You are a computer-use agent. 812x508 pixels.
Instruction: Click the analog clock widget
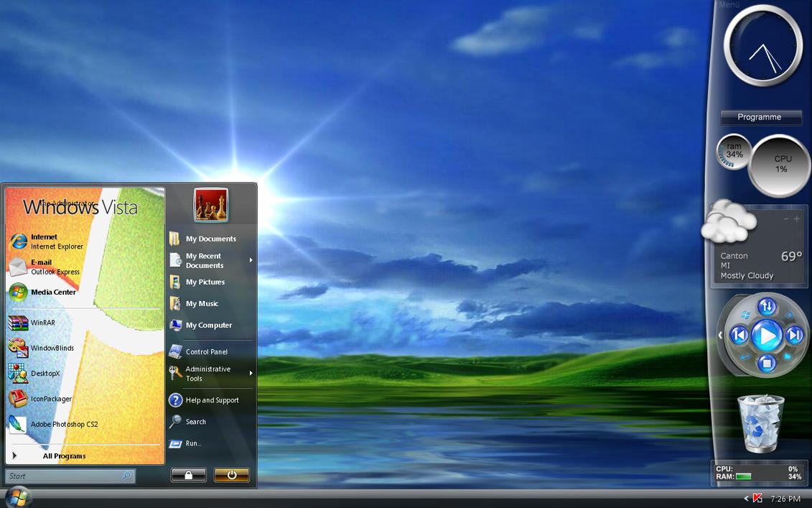[762, 46]
